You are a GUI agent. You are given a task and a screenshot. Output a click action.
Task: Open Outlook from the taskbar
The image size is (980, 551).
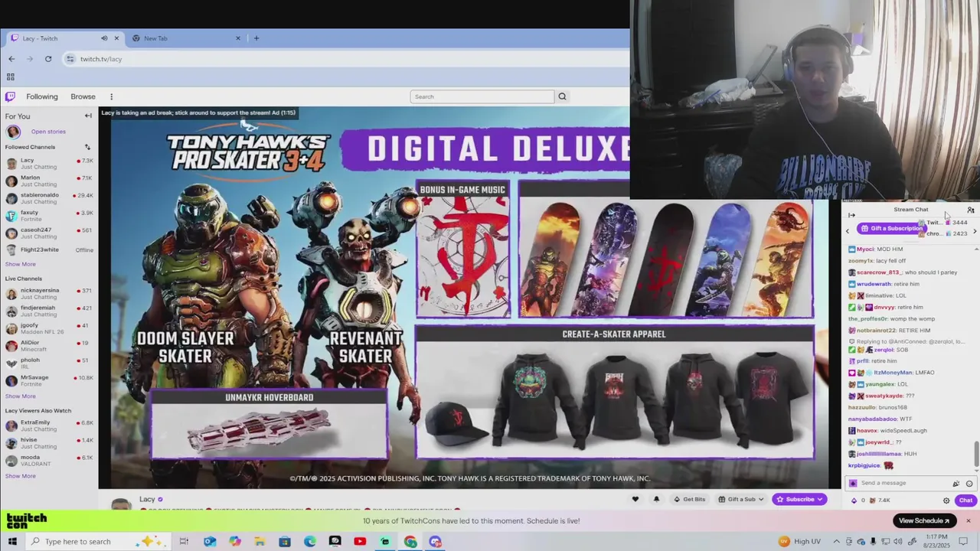[x=209, y=541]
